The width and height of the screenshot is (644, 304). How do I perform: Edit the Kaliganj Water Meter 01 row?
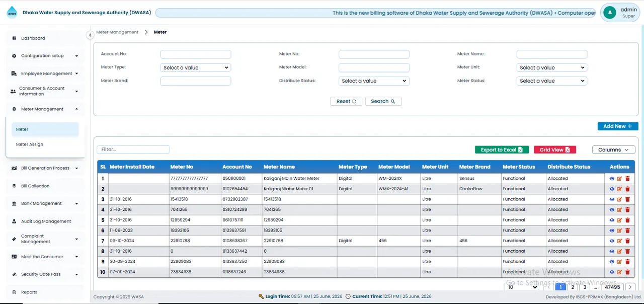tap(619, 189)
